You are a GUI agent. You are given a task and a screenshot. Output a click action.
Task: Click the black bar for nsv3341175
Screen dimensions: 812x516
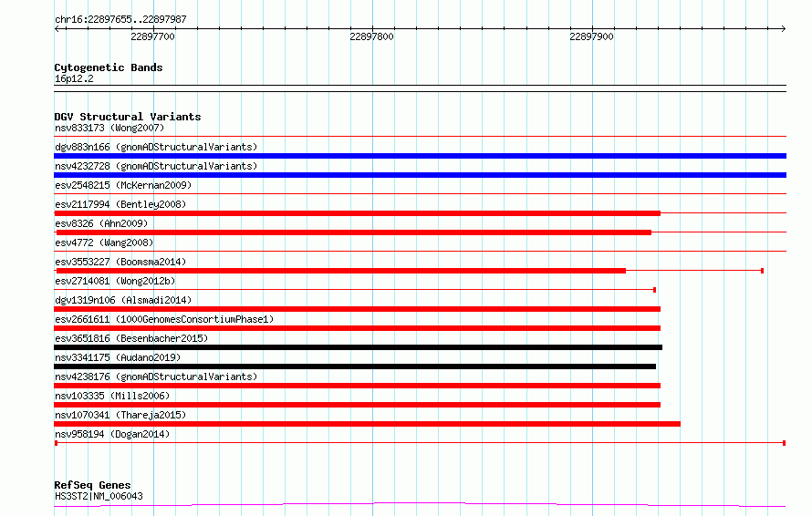(355, 366)
